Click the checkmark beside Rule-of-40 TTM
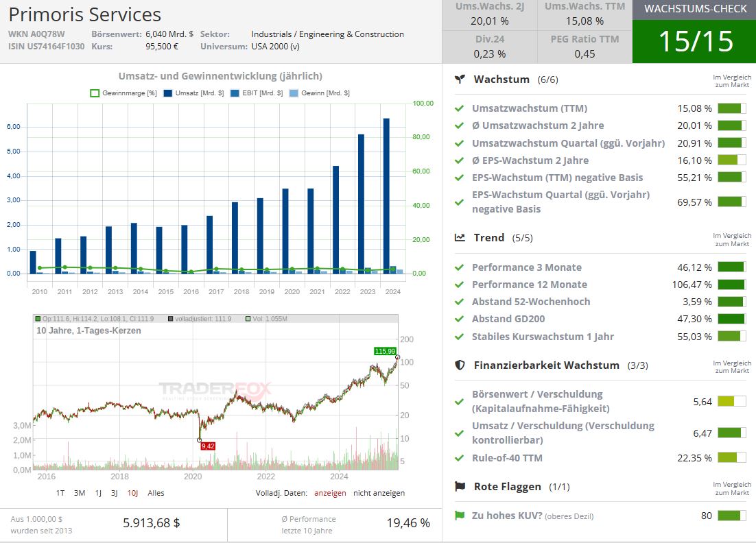756x543 pixels. (x=459, y=458)
